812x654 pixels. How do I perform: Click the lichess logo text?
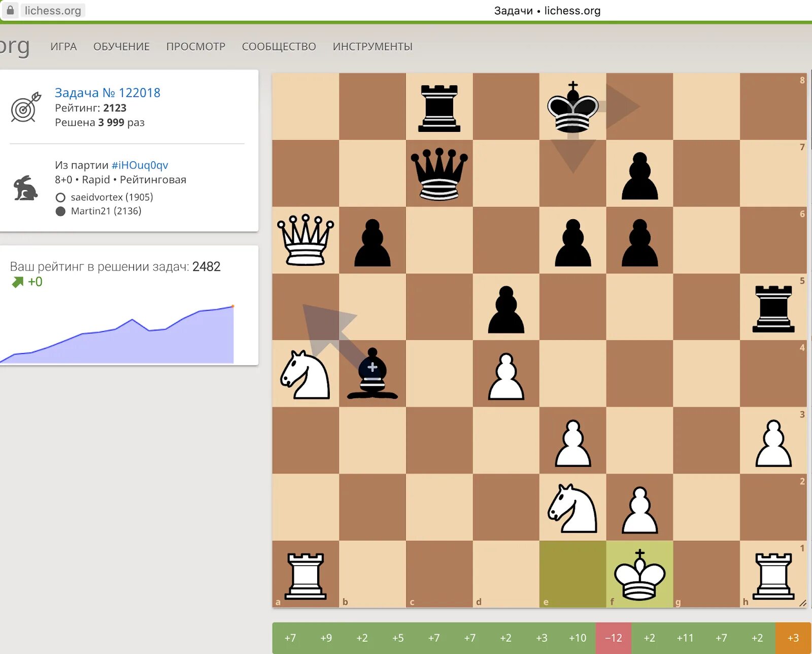pos(14,47)
